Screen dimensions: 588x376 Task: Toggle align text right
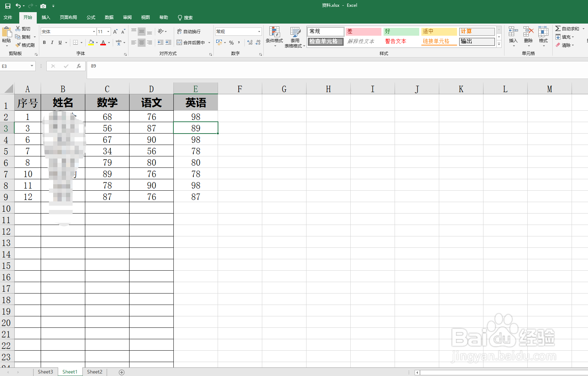[x=149, y=42]
